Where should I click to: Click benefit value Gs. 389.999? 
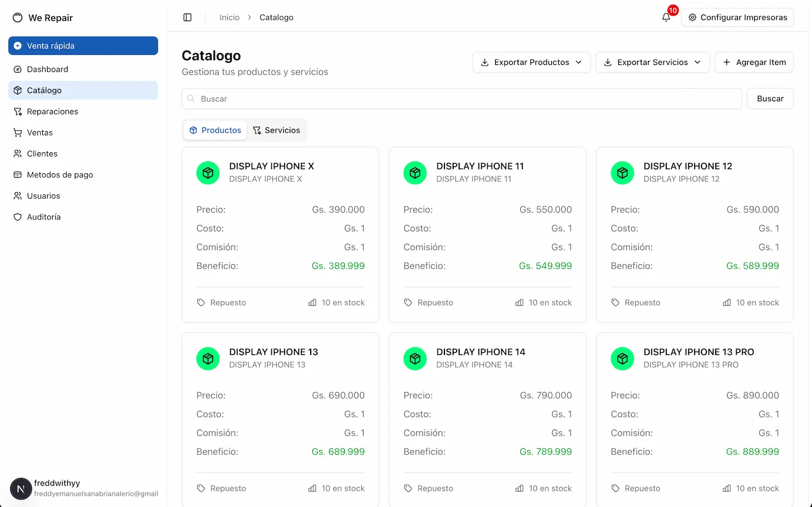tap(338, 266)
